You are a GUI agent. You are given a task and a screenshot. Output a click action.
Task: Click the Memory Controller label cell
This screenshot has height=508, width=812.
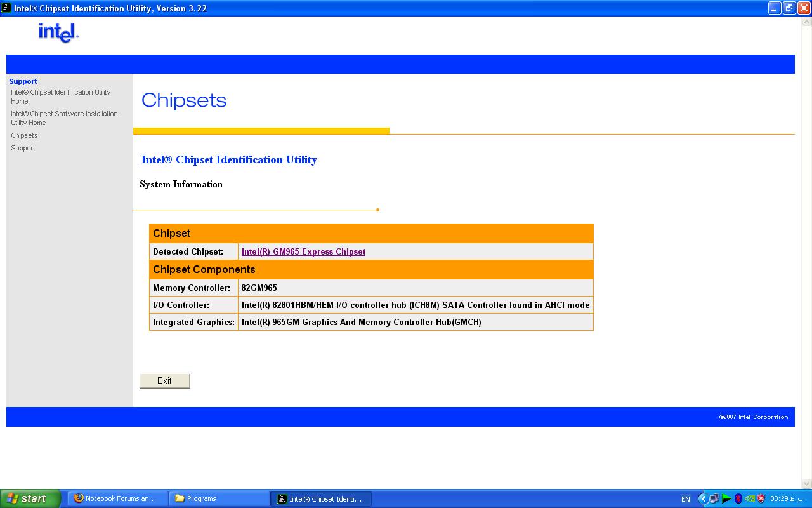pos(193,288)
